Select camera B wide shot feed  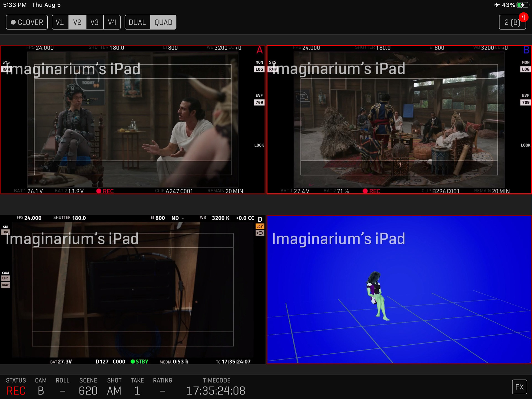coord(399,120)
